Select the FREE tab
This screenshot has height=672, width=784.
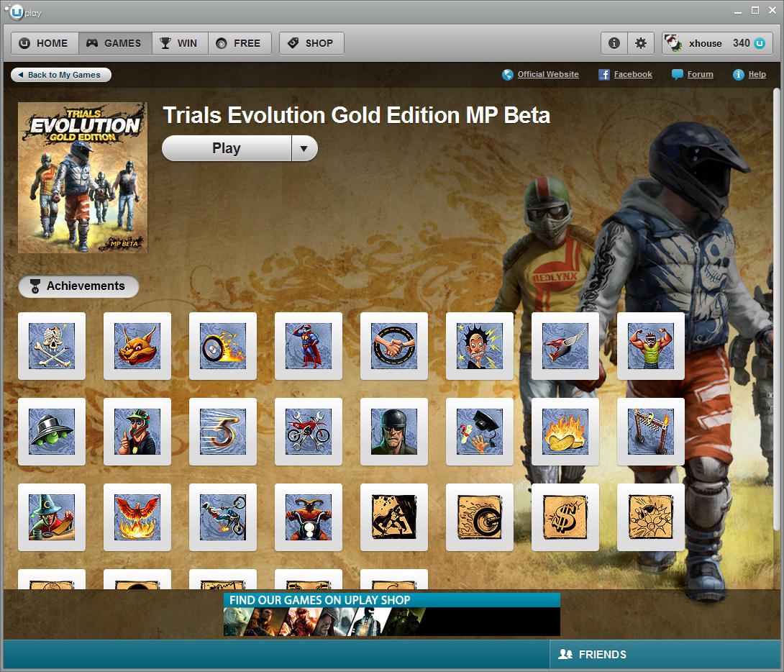[x=240, y=43]
